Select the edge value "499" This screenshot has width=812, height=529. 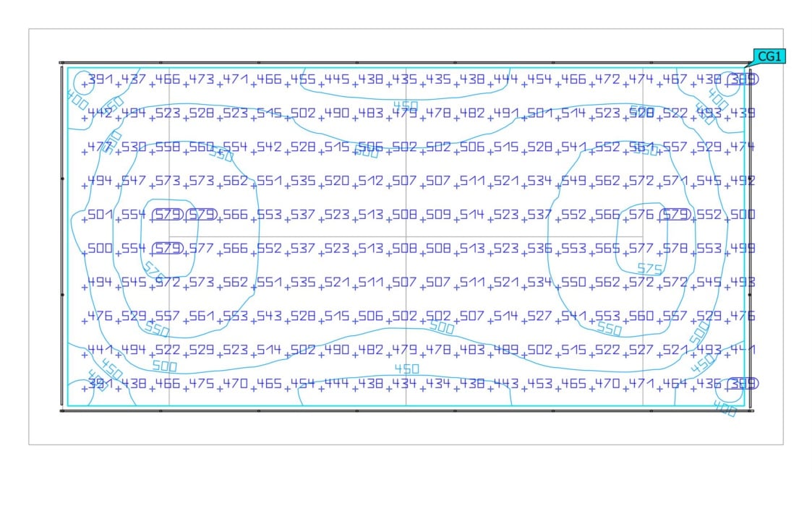point(743,249)
